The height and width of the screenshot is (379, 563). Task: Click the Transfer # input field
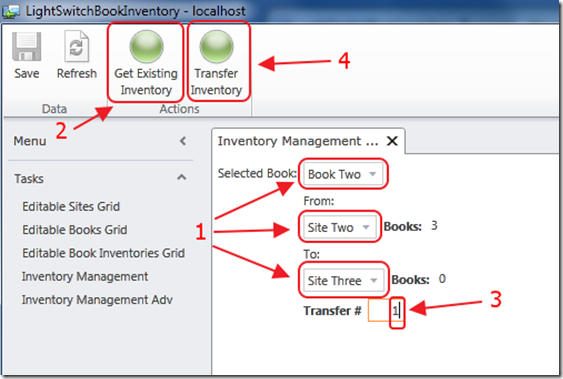385,310
